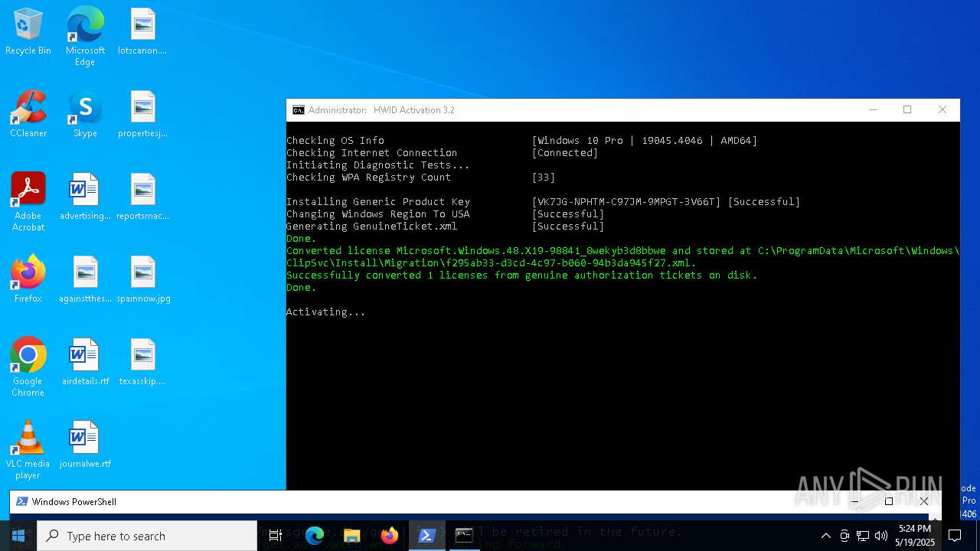This screenshot has width=980, height=551.
Task: Select spainnow.jpg on the desktop
Action: (142, 279)
